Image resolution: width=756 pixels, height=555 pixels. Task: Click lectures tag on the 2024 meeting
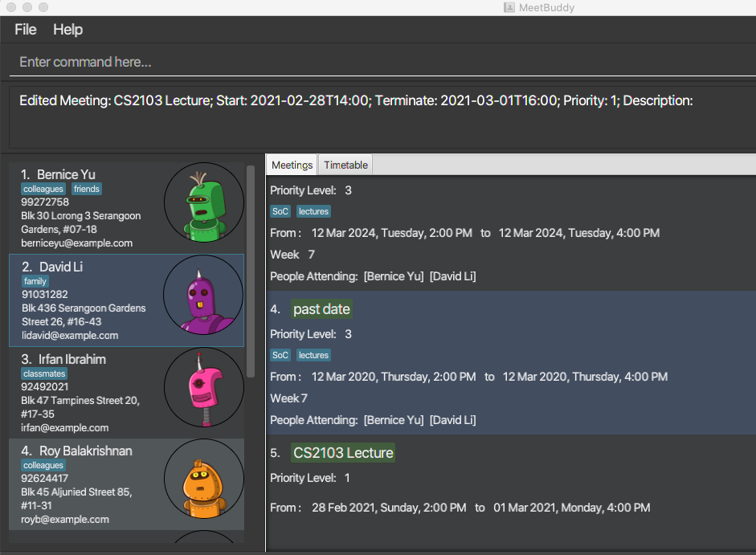tap(313, 211)
